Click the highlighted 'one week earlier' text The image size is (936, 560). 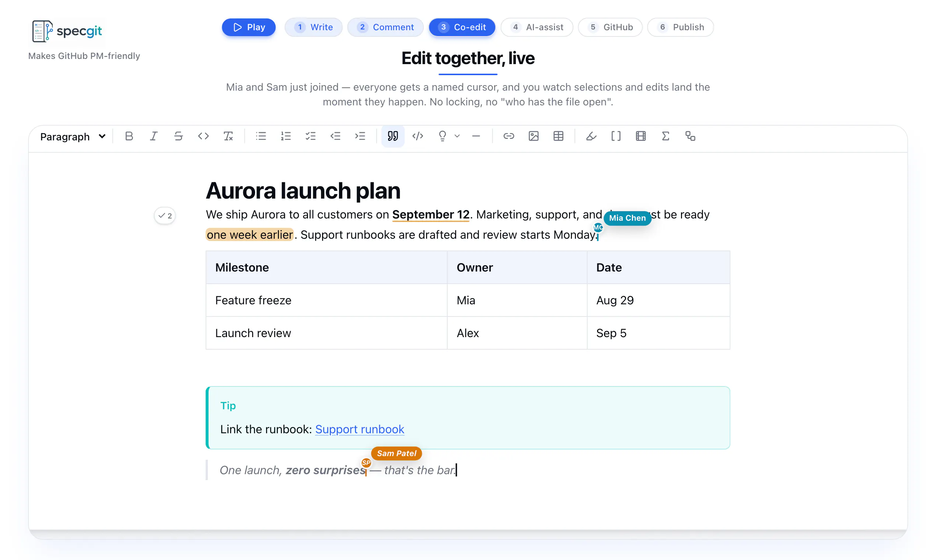tap(250, 235)
